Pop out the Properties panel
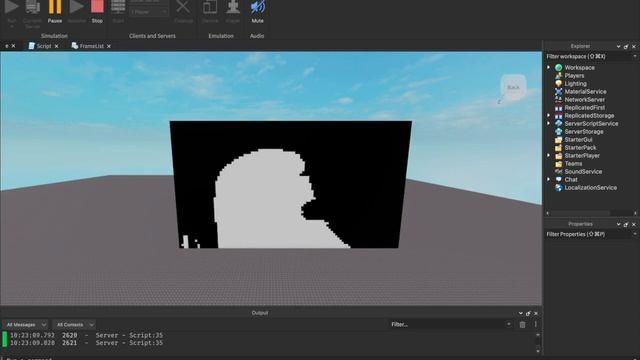This screenshot has width=640, height=360. 626,224
